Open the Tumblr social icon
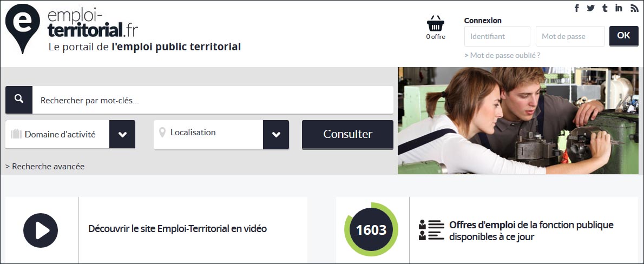 pos(604,8)
